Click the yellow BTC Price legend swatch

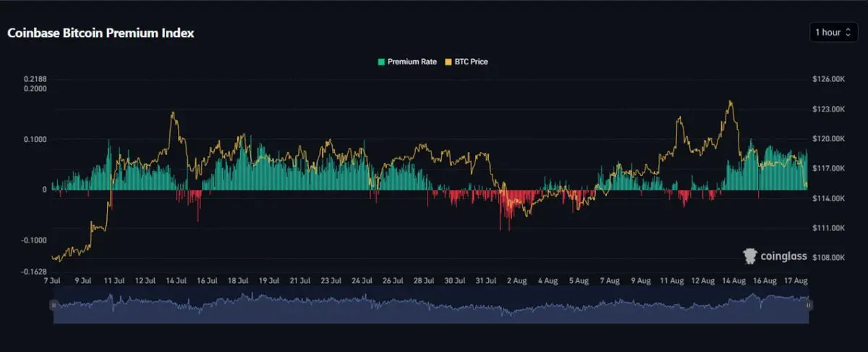pos(448,62)
